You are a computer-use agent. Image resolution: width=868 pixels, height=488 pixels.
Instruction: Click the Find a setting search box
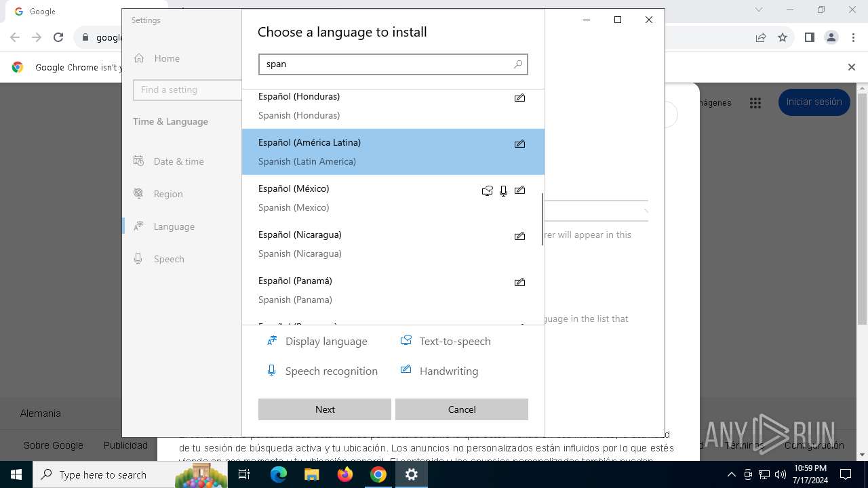[187, 89]
